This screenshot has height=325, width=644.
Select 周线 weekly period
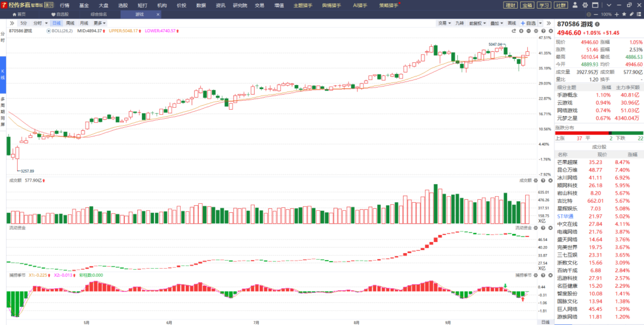point(70,23)
